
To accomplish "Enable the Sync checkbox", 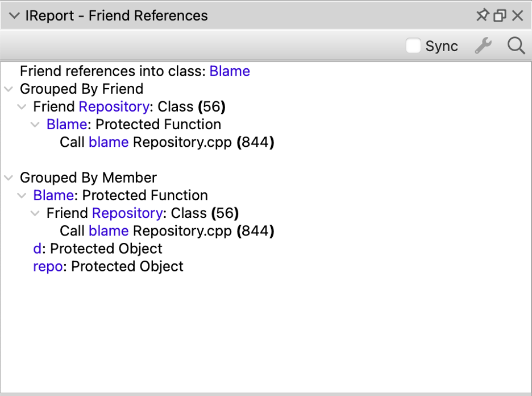I will [x=413, y=46].
